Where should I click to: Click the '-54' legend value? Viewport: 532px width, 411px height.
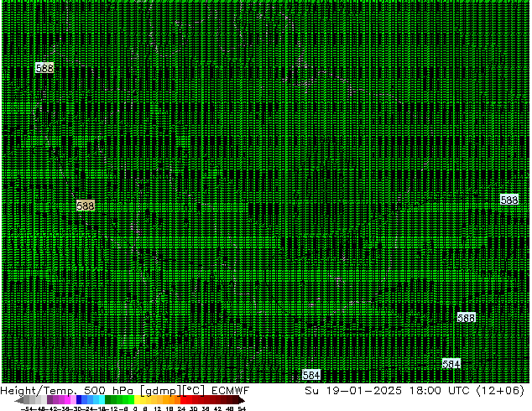27,408
